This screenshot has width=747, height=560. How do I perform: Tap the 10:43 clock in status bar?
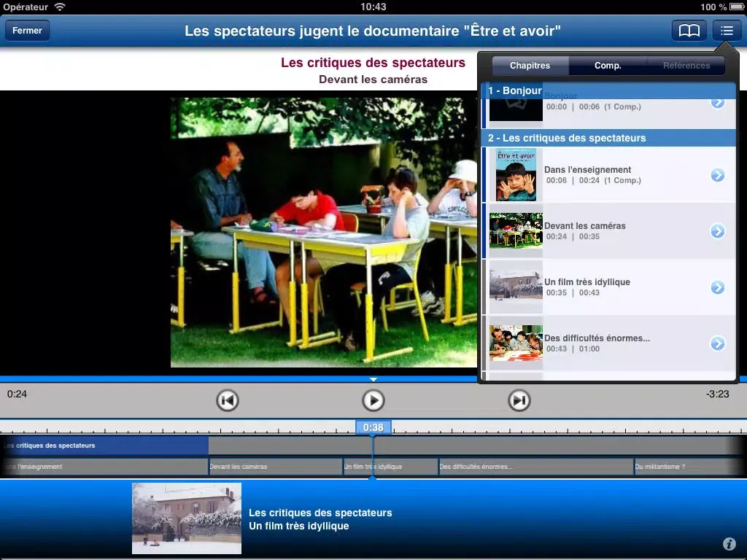coord(373,7)
